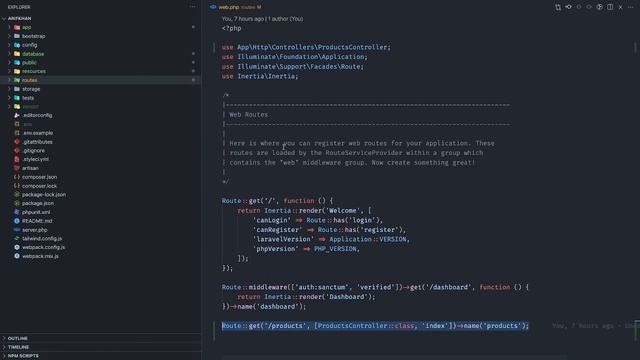Click composer.json braces icon
The height and width of the screenshot is (360, 640).
pos(17,177)
